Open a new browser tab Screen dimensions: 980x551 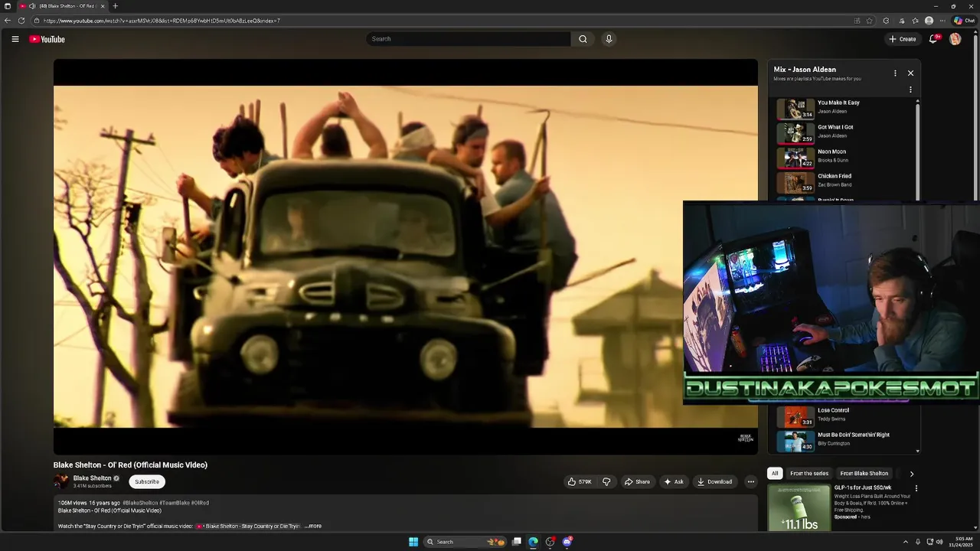[116, 6]
